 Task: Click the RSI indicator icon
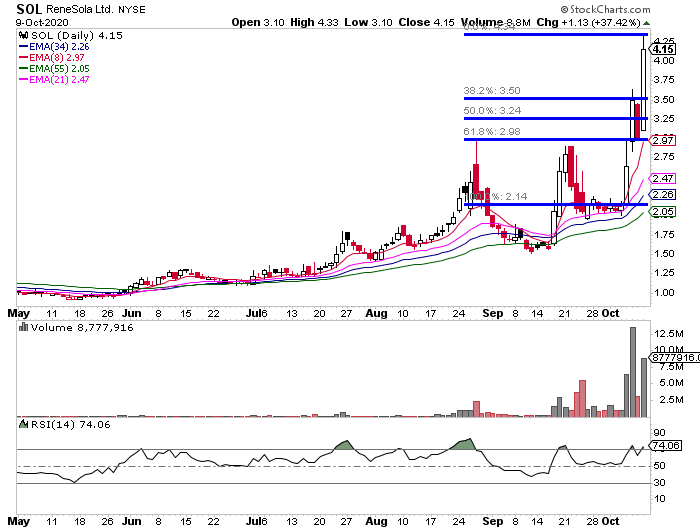click(x=24, y=424)
